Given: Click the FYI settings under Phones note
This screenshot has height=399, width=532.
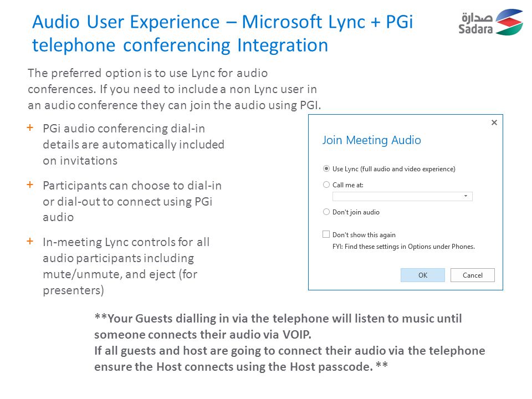Looking at the screenshot, I should coord(403,247).
